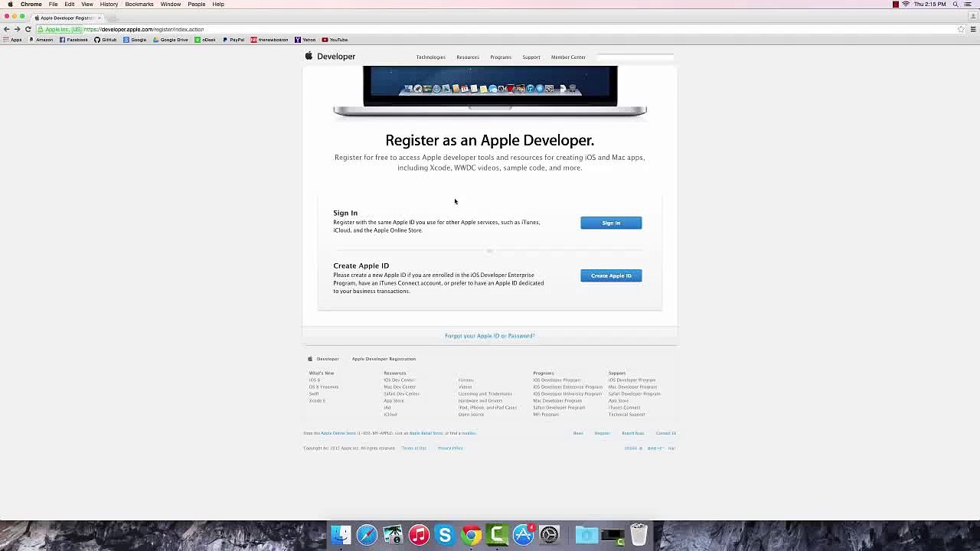Image resolution: width=980 pixels, height=551 pixels.
Task: Bookmark this page with the star icon
Action: click(961, 29)
